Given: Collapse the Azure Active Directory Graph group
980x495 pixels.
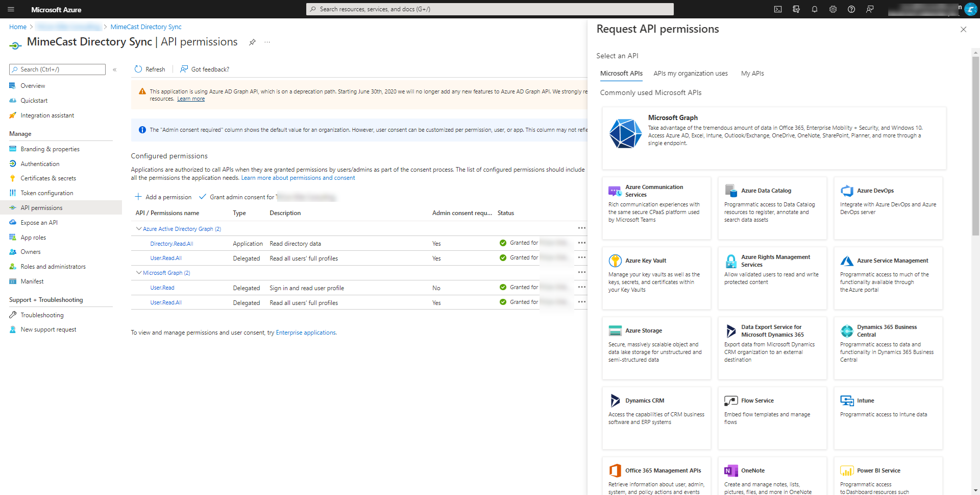Looking at the screenshot, I should coord(139,229).
